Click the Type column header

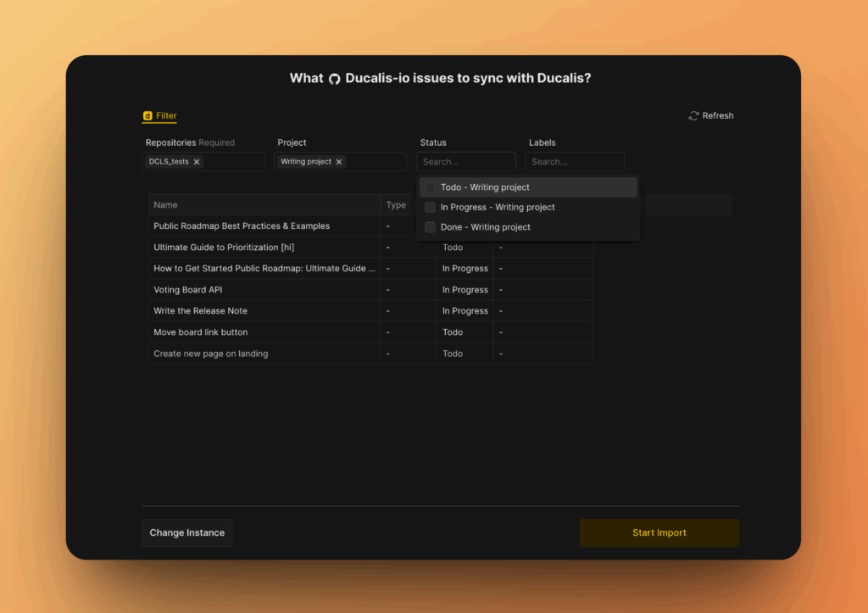tap(396, 205)
